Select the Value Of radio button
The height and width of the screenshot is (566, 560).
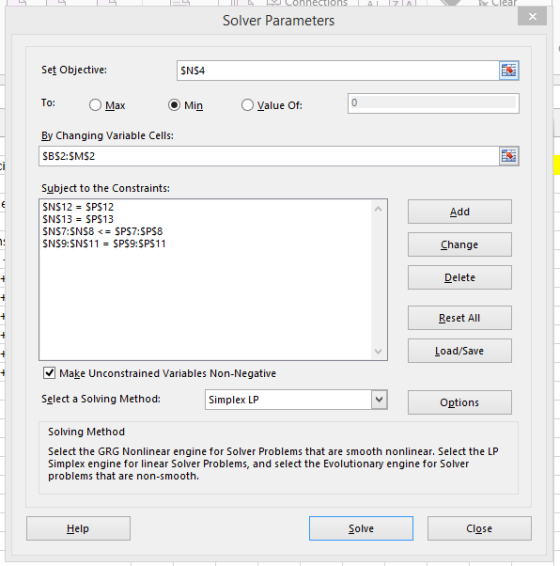tap(247, 105)
